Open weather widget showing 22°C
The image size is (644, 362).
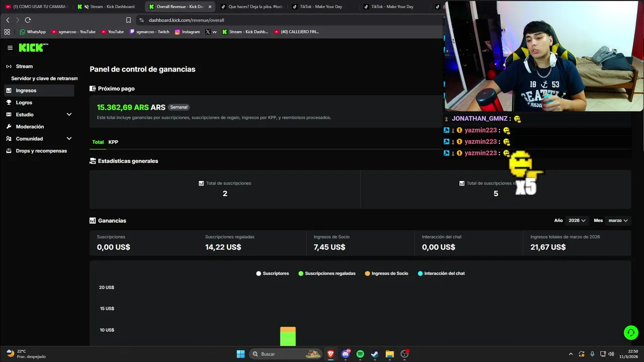pyautogui.click(x=26, y=354)
